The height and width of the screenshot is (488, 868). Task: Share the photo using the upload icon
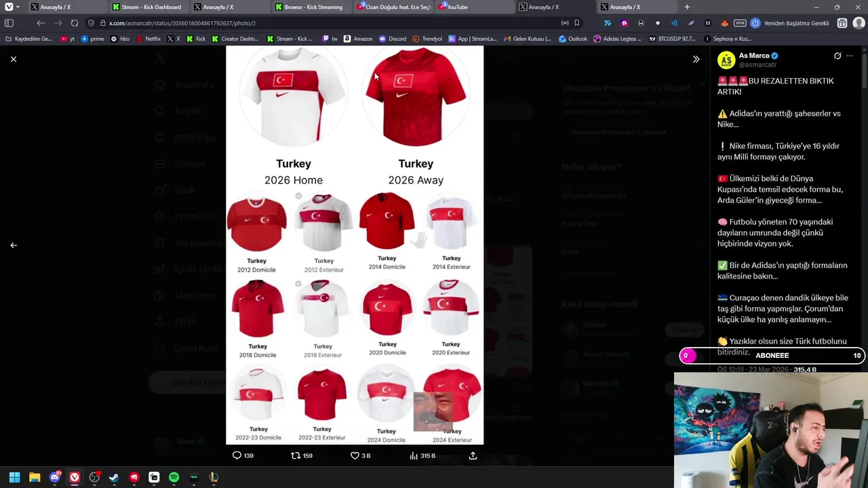click(x=473, y=455)
